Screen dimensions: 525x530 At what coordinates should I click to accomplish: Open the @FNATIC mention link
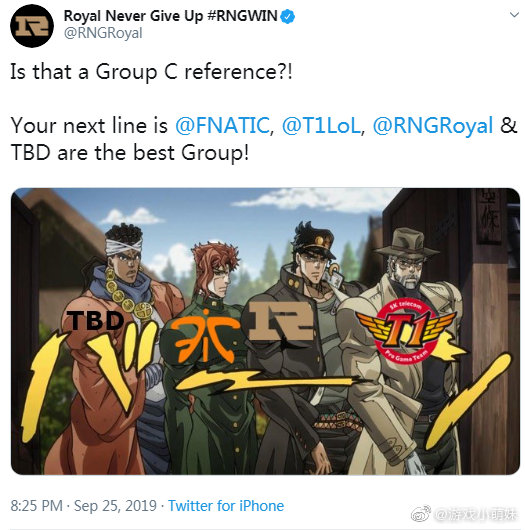tap(222, 125)
